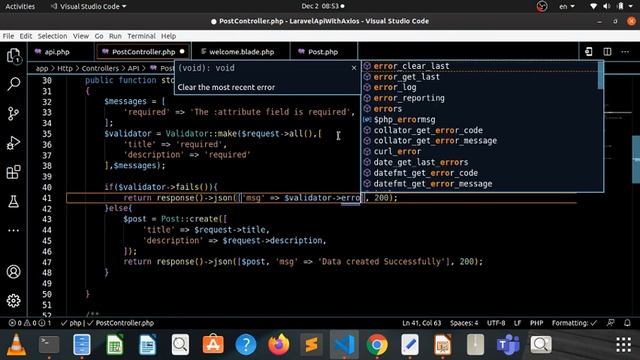Open Help from the dock

click(246, 345)
